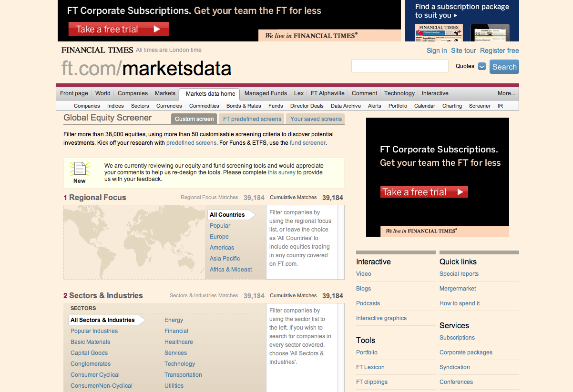Open the Companies main menu item
Image resolution: width=573 pixels, height=392 pixels.
point(133,93)
